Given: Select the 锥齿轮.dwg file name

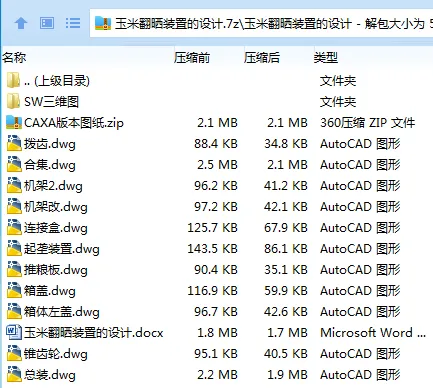Looking at the screenshot, I should click(56, 354).
